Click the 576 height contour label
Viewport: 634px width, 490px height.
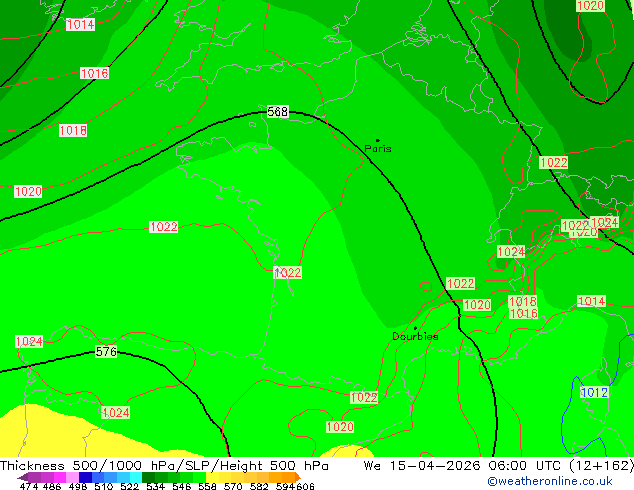point(106,351)
